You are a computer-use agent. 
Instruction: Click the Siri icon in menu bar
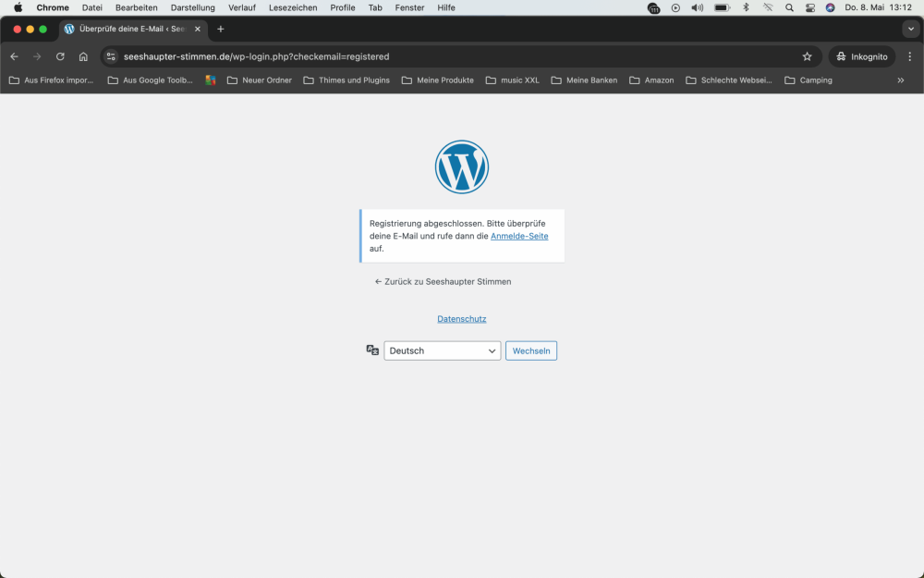(x=830, y=7)
